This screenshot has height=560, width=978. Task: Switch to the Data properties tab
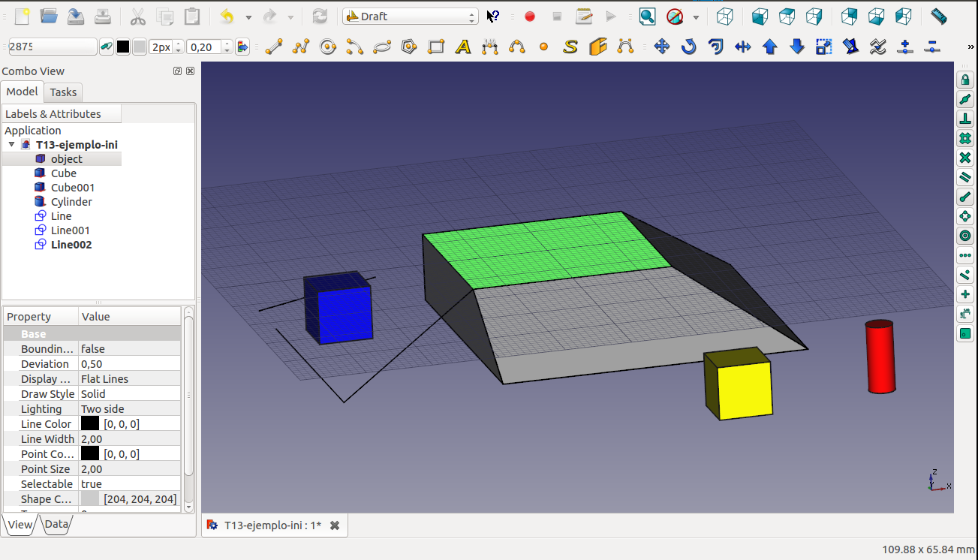[56, 525]
